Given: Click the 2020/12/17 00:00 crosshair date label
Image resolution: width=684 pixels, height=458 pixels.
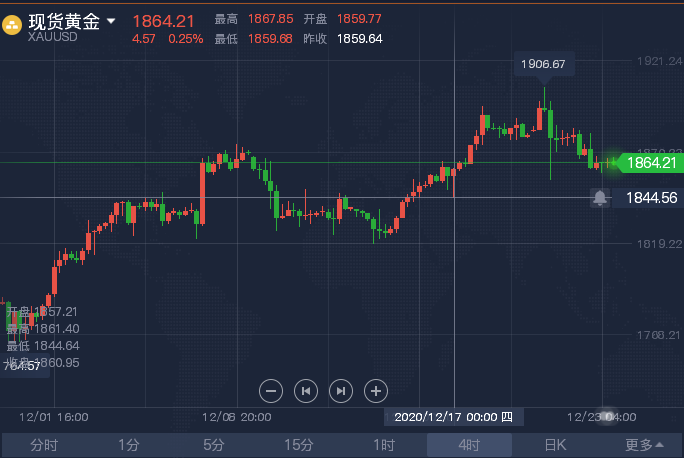Looking at the screenshot, I should point(454,417).
